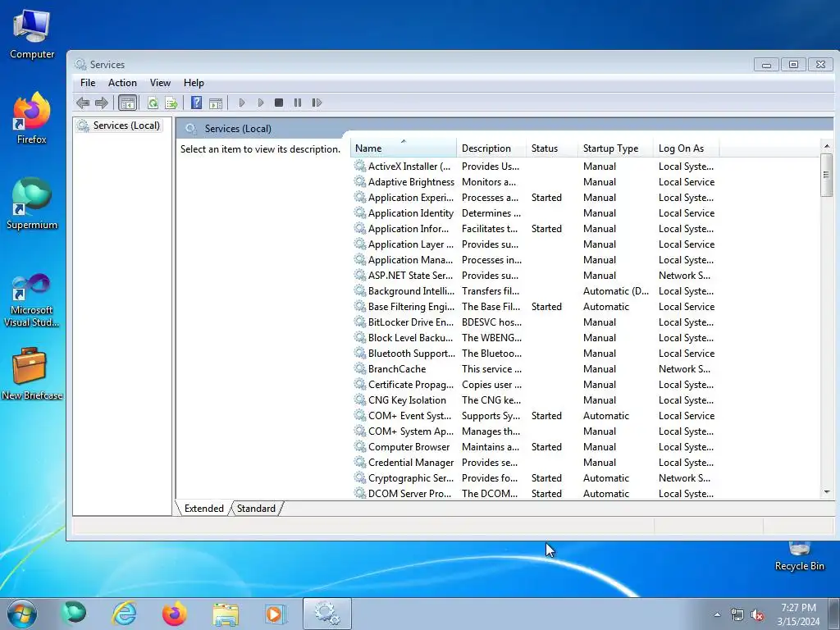Select the BitLocker Drive Encryption service
840x630 pixels.
(x=533, y=322)
